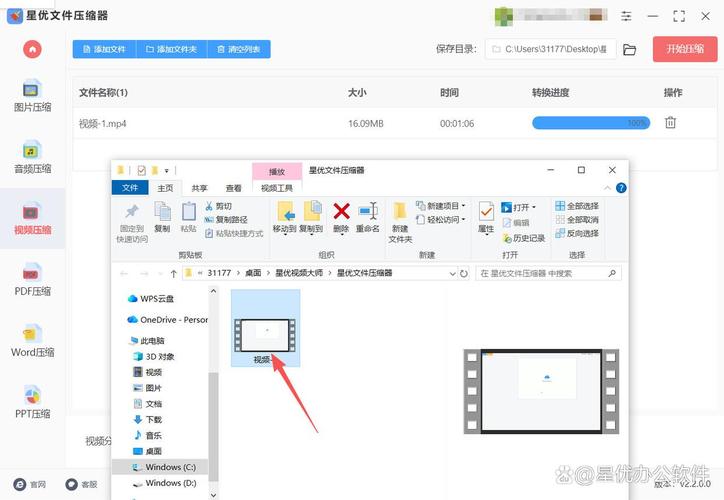Click 全部取消 in ribbon
The height and width of the screenshot is (500, 724).
[577, 220]
